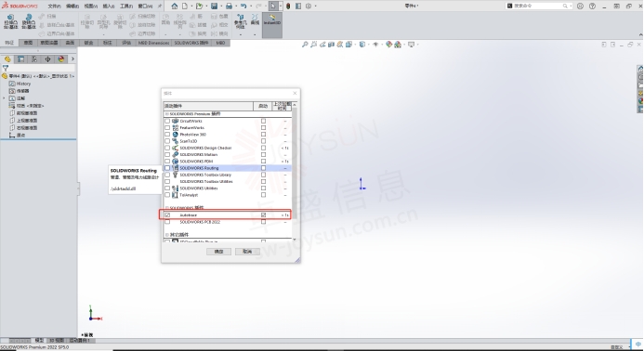The width and height of the screenshot is (644, 351).
Task: Open the Reference Geometry dropdown arrow
Action: point(241,34)
